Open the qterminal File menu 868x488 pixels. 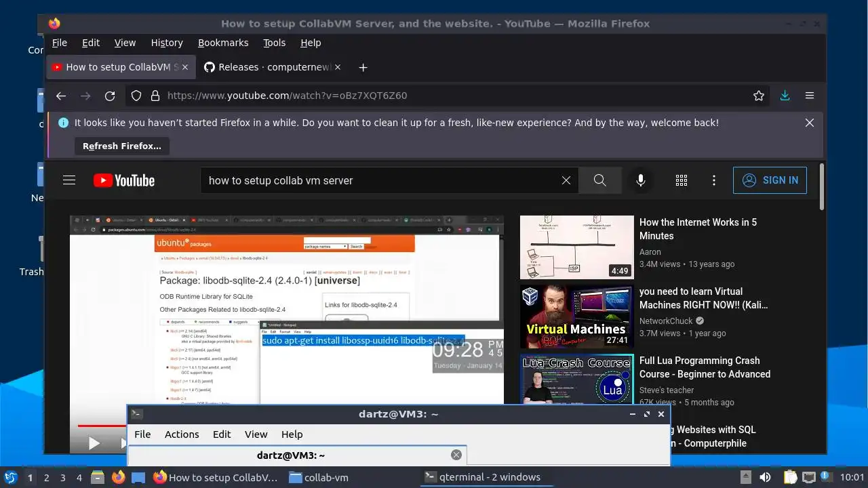pyautogui.click(x=142, y=434)
